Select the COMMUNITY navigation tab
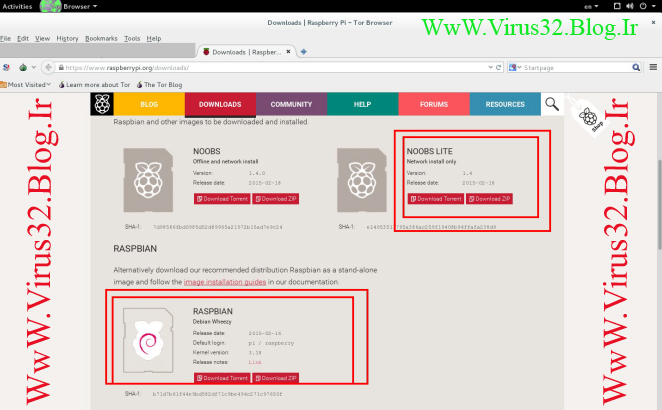This screenshot has width=662, height=410. tap(291, 104)
